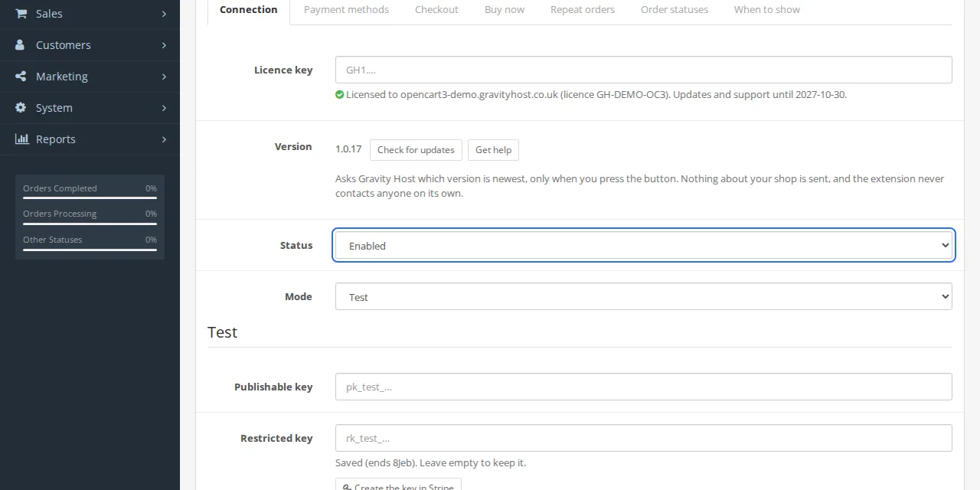Open the Mode dropdown set to Test

point(644,296)
